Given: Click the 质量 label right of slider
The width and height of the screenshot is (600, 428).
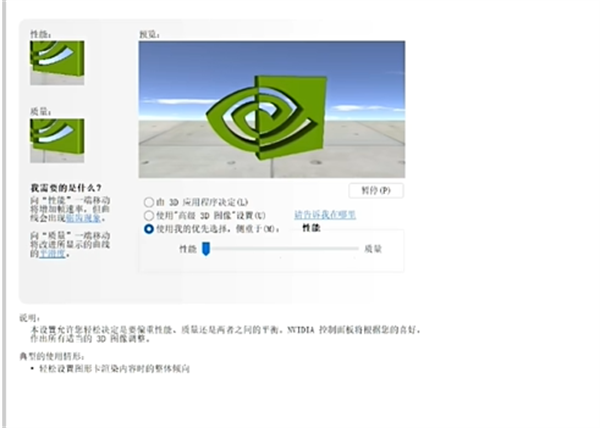Looking at the screenshot, I should click(373, 249).
